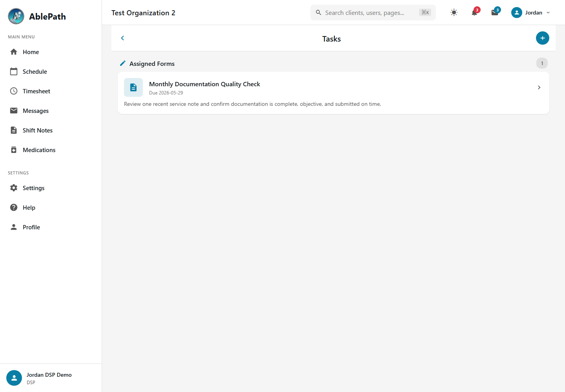Open notifications bell with red badge
The height and width of the screenshot is (392, 565).
475,12
